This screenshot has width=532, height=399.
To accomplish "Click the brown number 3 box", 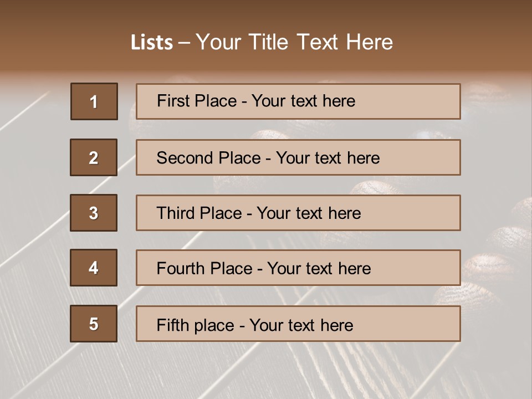I will point(94,213).
